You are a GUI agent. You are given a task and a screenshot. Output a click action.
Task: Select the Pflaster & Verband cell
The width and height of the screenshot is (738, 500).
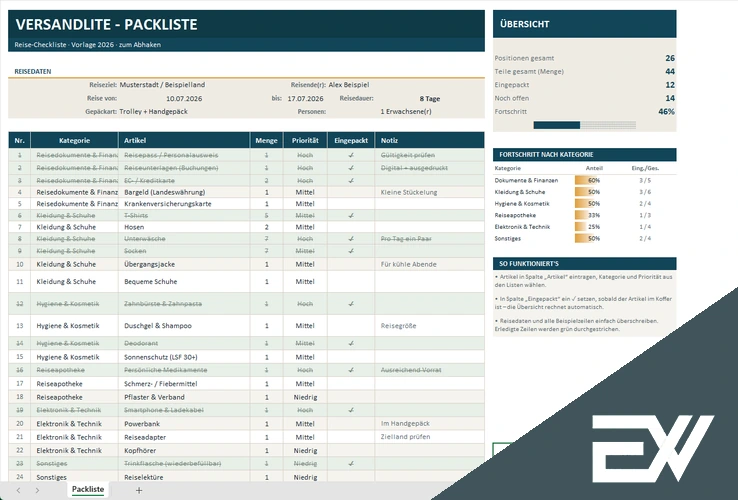coord(184,397)
